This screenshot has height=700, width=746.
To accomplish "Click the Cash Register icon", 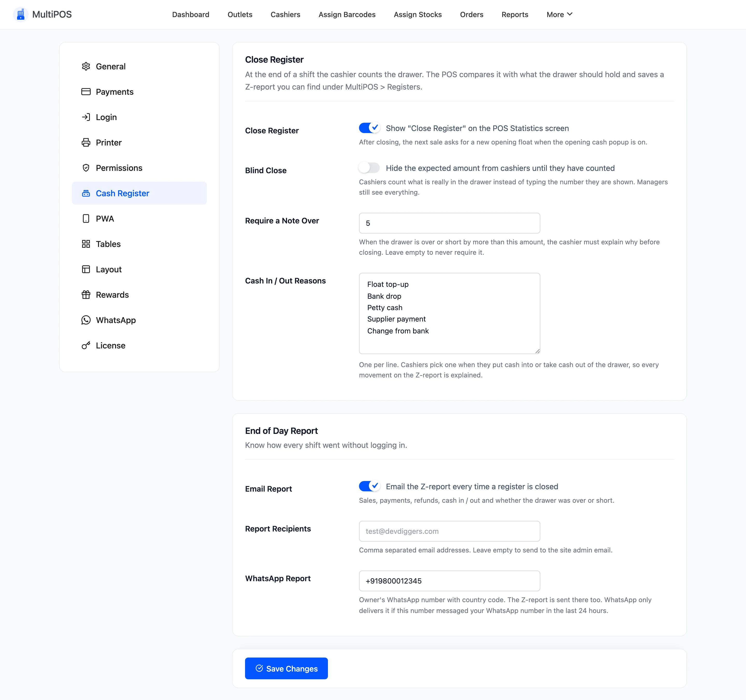I will pyautogui.click(x=86, y=193).
